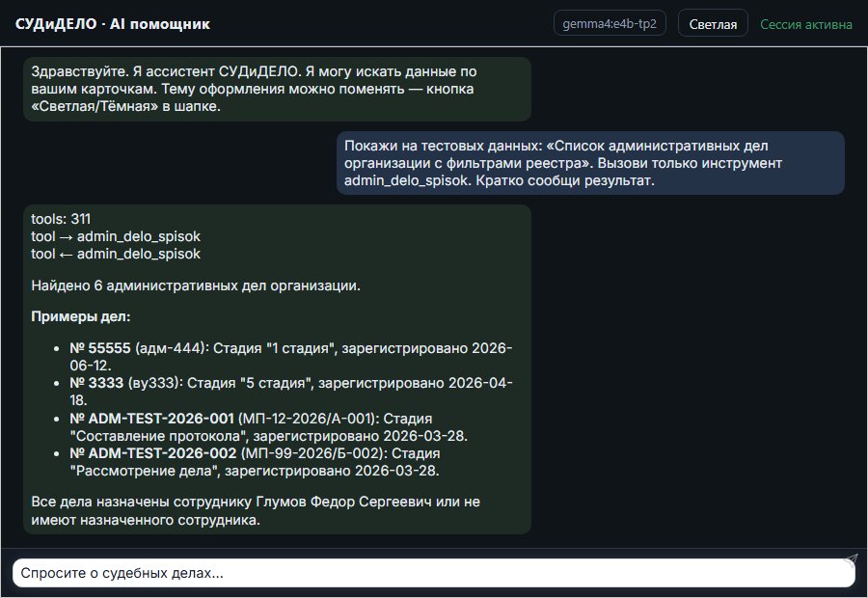Click case number № ADM-TEST-2026-002

click(x=152, y=453)
